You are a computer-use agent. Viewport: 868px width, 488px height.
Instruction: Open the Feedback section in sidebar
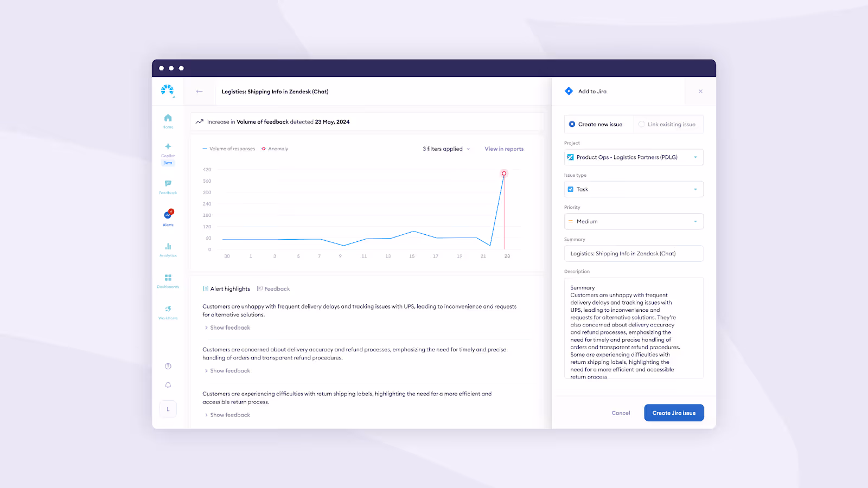coord(168,187)
